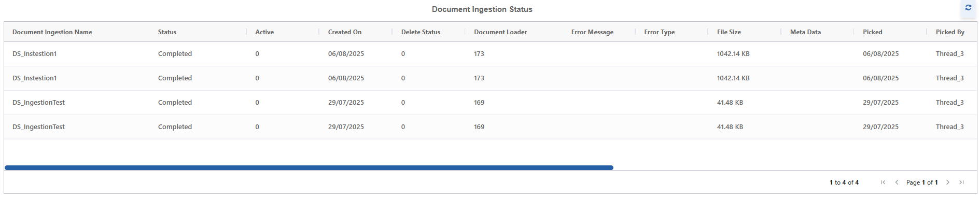
Task: Click the '1 to 4 of 4' row summary
Action: (x=844, y=182)
